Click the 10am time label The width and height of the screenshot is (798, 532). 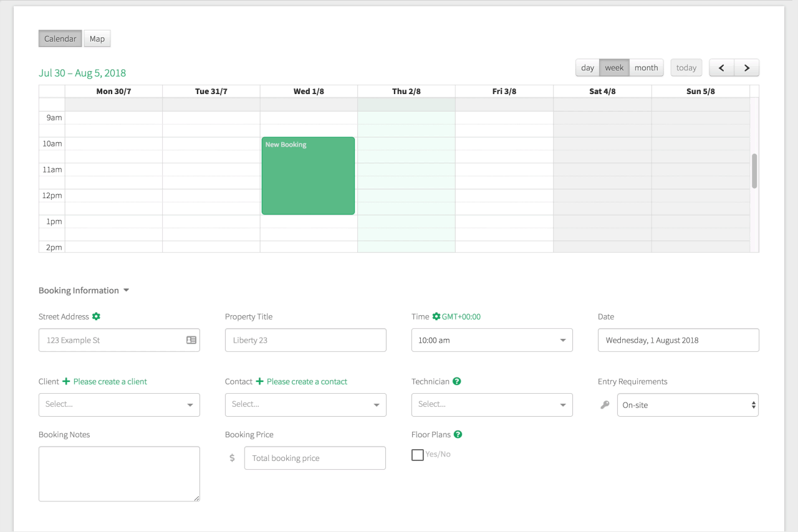pyautogui.click(x=52, y=144)
